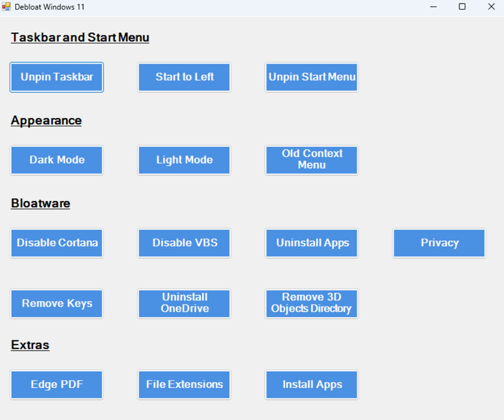The width and height of the screenshot is (504, 420).
Task: Click Remove 3D Objects Directory
Action: tap(312, 304)
